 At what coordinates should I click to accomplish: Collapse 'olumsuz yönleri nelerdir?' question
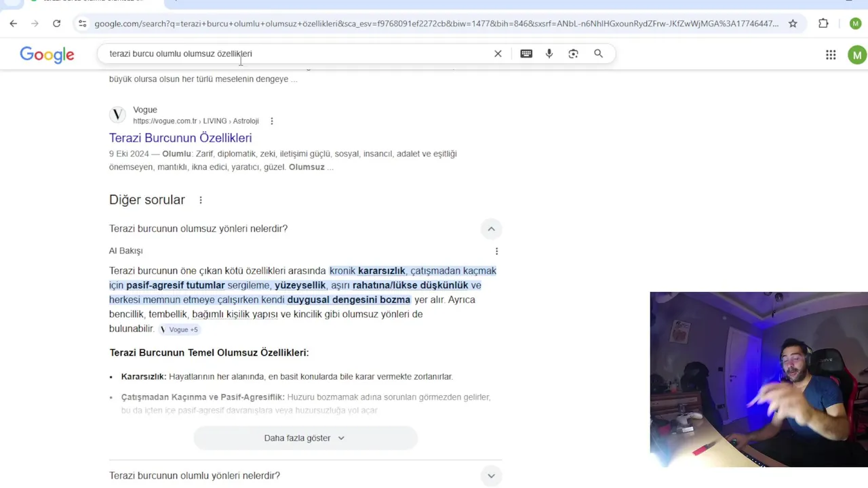coord(491,229)
